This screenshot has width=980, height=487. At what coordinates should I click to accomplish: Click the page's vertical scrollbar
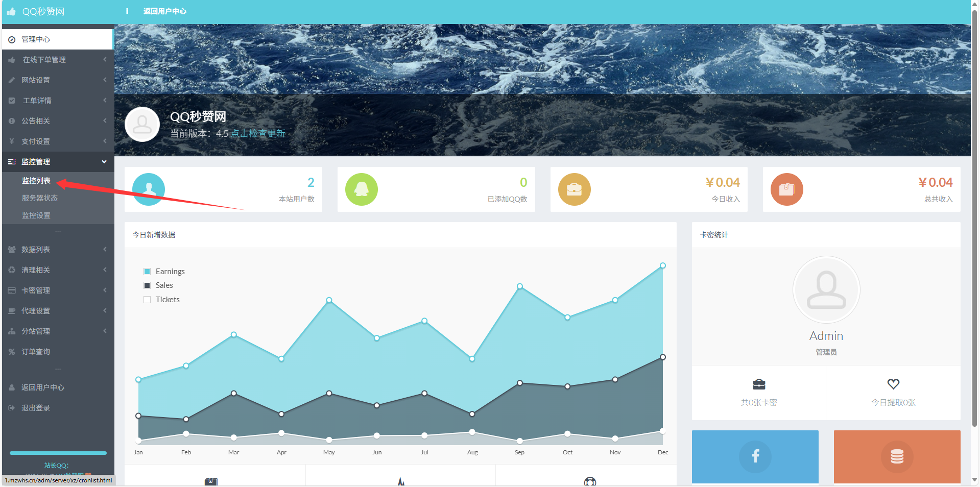(x=974, y=204)
